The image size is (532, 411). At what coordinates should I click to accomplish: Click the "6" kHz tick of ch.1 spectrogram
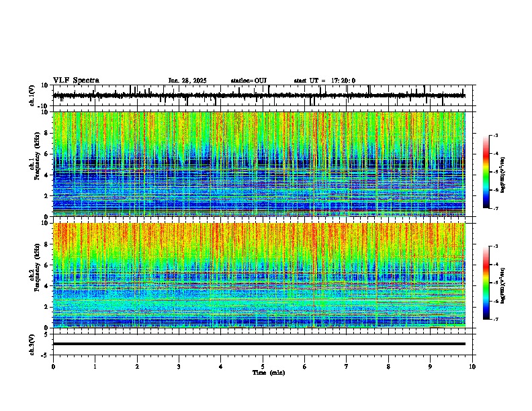(47, 154)
